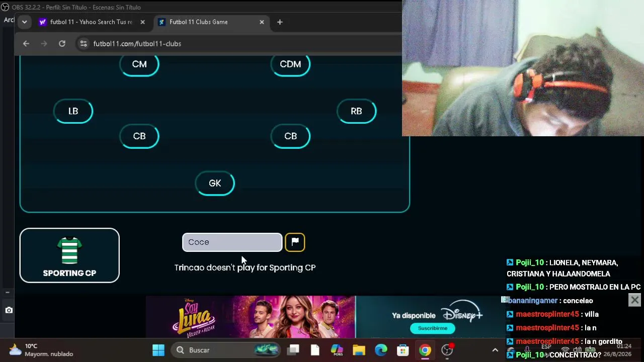This screenshot has height=362, width=644.
Task: Select the Futbol 11 Clubs Game tab
Action: (x=211, y=22)
